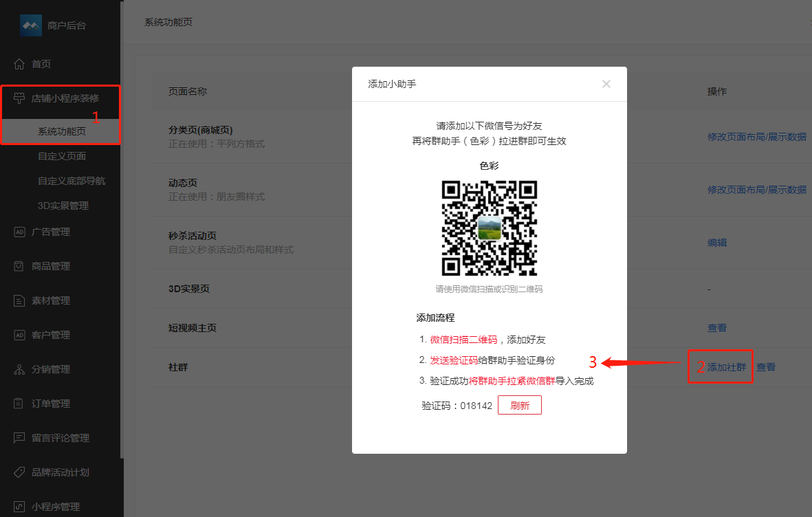Click the 短视频主页 row name
812x517 pixels.
click(x=192, y=328)
